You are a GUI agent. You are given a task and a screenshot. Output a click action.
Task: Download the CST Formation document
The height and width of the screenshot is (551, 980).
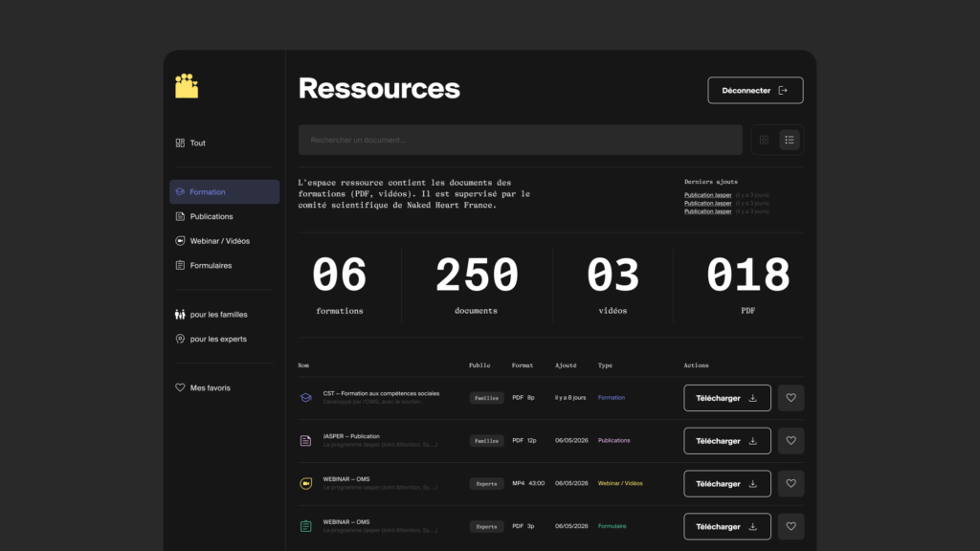tap(727, 398)
